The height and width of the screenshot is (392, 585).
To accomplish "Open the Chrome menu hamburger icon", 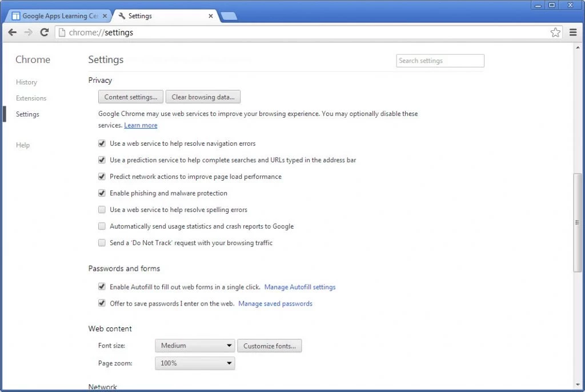I will pos(573,33).
